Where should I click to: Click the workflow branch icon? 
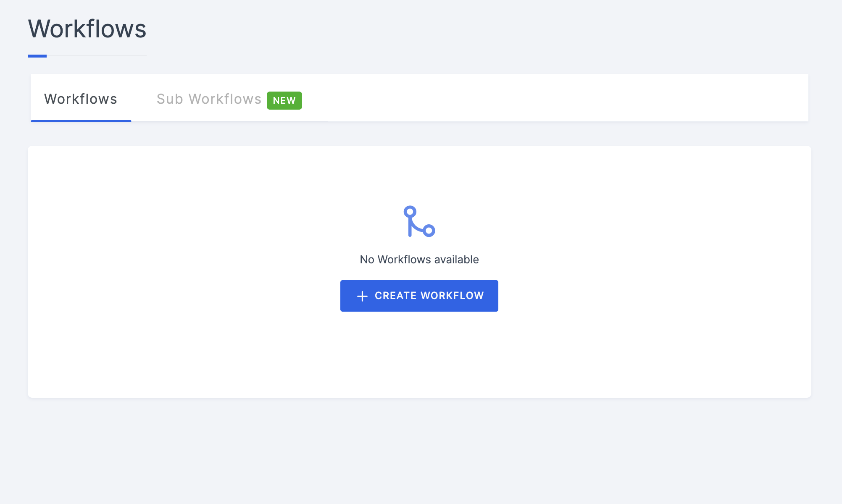click(x=419, y=221)
